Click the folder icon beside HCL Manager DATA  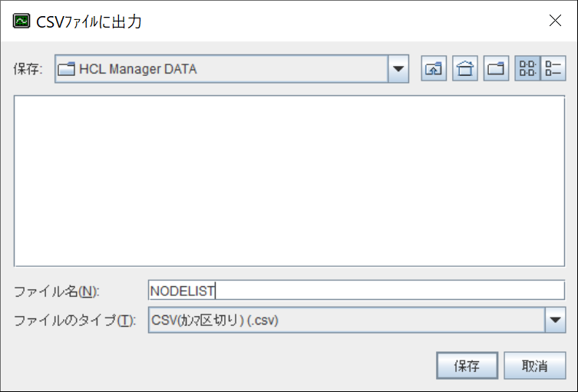pyautogui.click(x=67, y=69)
